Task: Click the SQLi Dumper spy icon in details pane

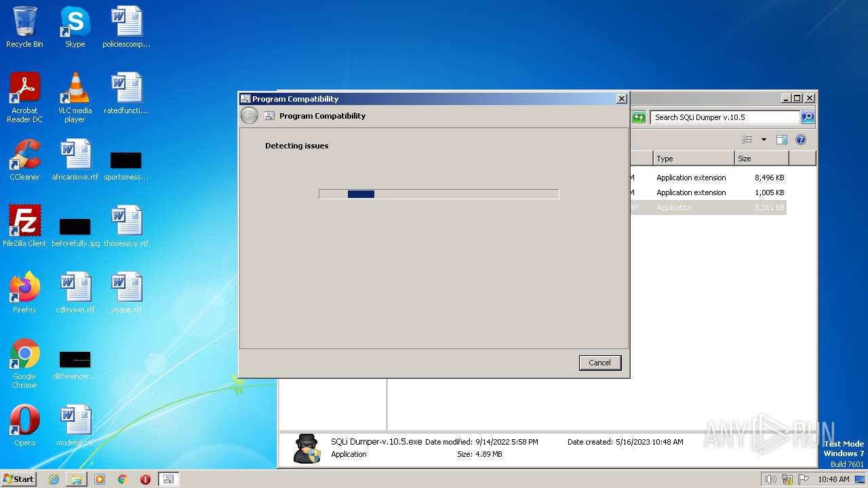Action: pos(307,449)
